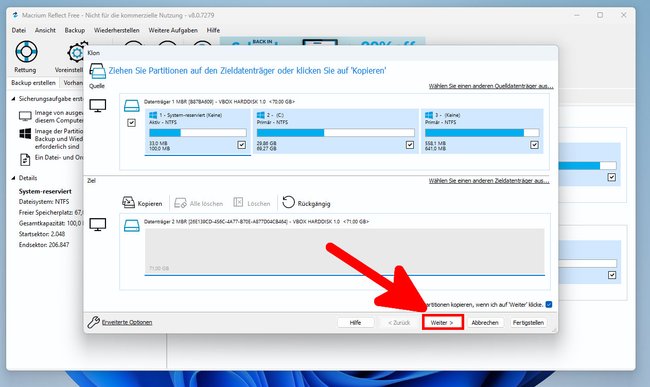The width and height of the screenshot is (650, 387).
Task: Open the Ansicht menu
Action: point(45,30)
